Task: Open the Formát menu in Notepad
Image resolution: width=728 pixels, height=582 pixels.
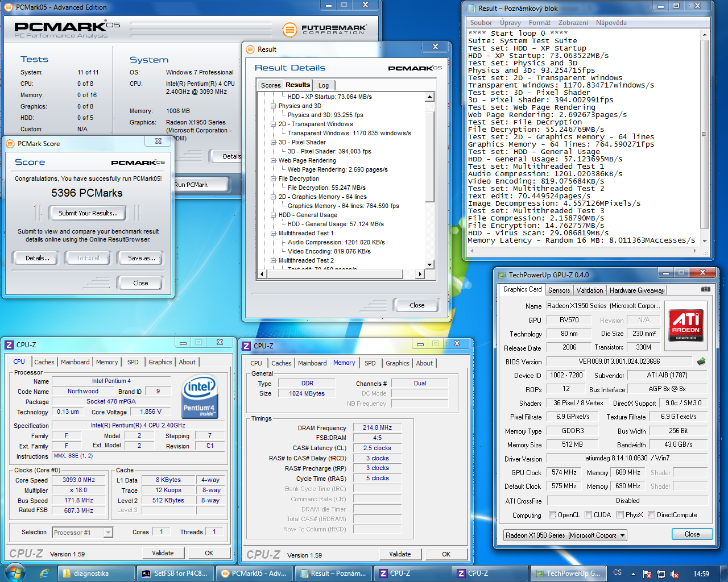Action: [x=540, y=23]
